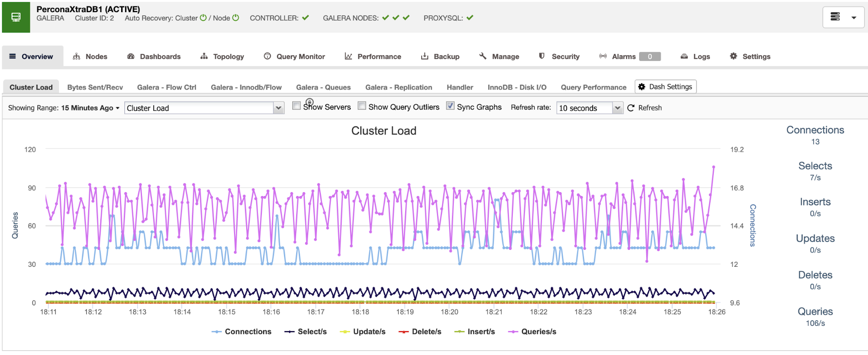Click the Inserts 0/s stat
Image resolution: width=868 pixels, height=355 pixels.
click(815, 207)
